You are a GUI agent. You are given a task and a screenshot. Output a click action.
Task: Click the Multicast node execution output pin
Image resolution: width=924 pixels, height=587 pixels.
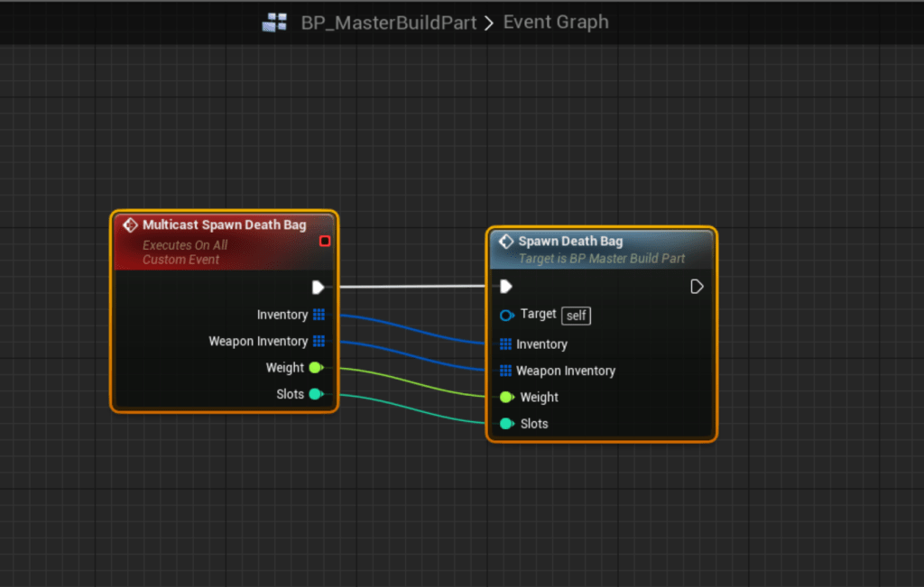click(319, 287)
